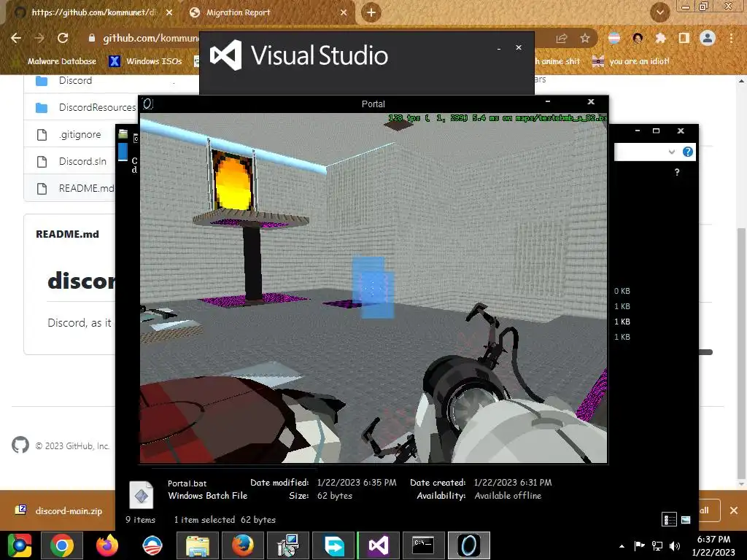Switch to Portal game via taskbar
The height and width of the screenshot is (560, 747).
click(x=469, y=545)
